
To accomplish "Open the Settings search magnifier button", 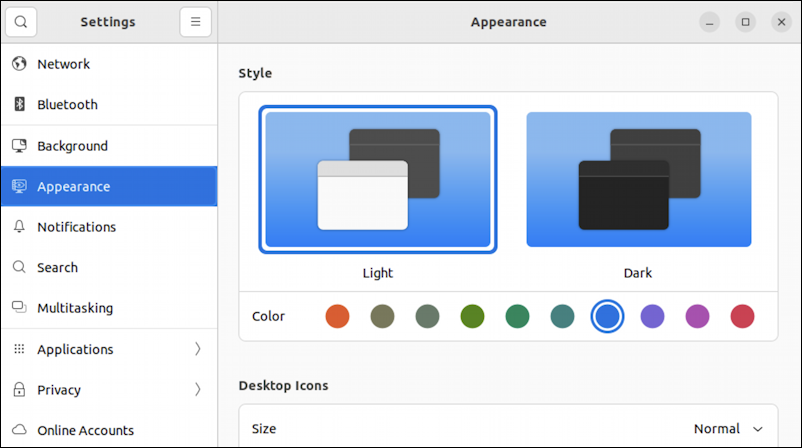I will coord(21,22).
